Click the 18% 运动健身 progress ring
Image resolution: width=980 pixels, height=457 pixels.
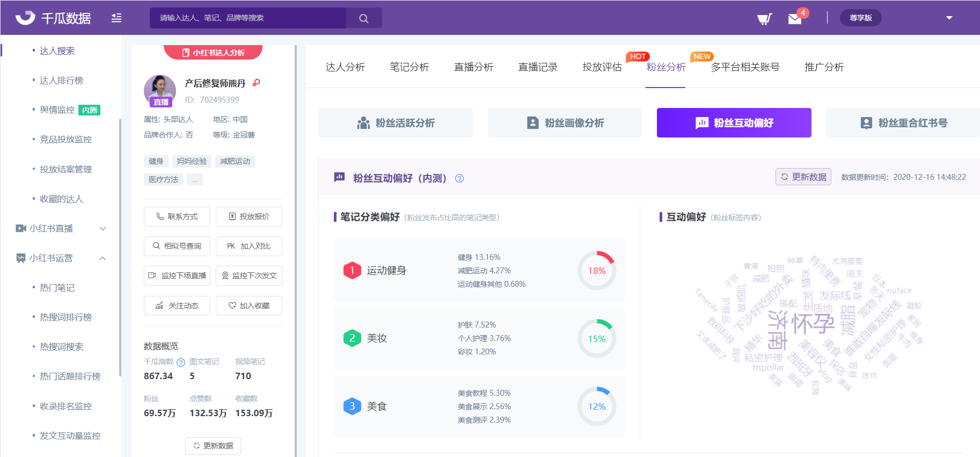point(597,271)
